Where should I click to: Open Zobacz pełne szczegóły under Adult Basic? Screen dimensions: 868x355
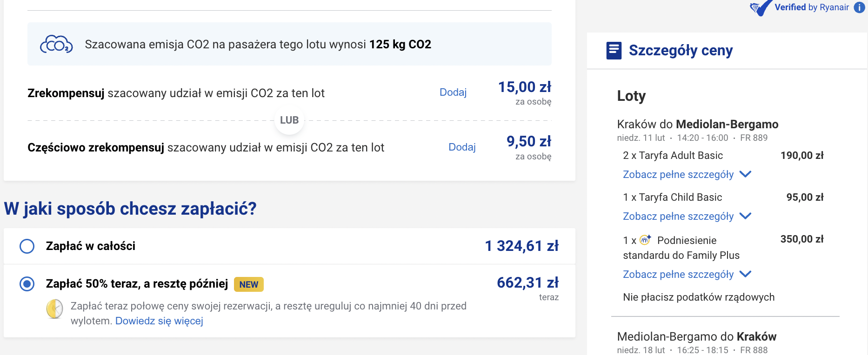click(x=678, y=175)
